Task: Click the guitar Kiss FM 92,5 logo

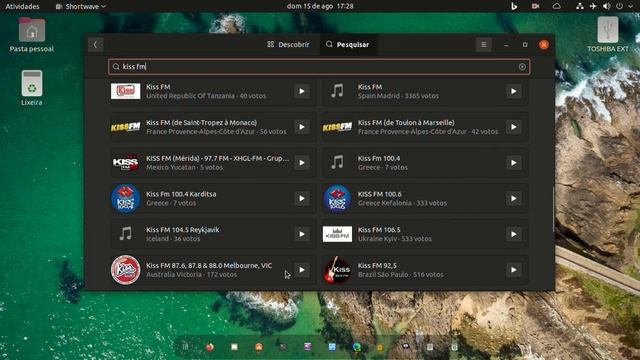Action: click(x=337, y=270)
